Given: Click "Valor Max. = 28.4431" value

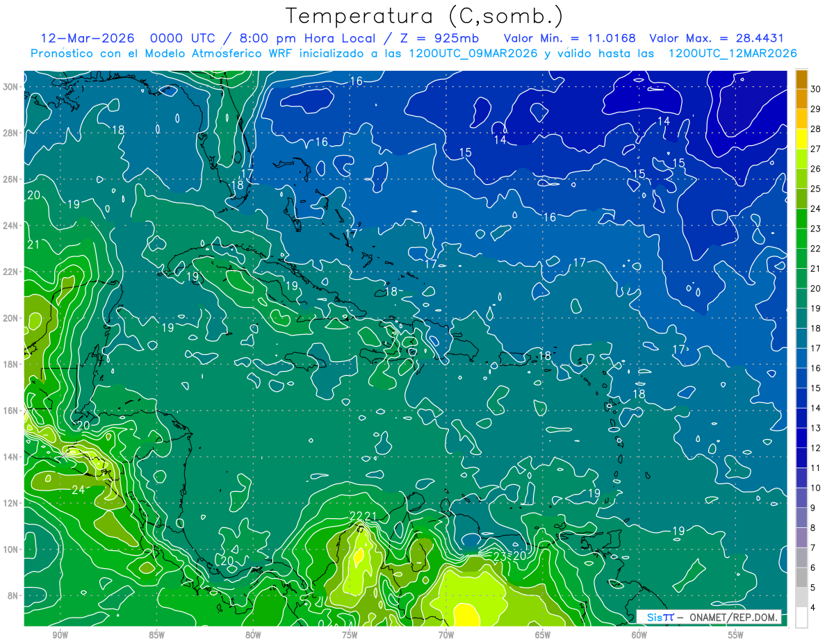Looking at the screenshot, I should click(x=717, y=38).
